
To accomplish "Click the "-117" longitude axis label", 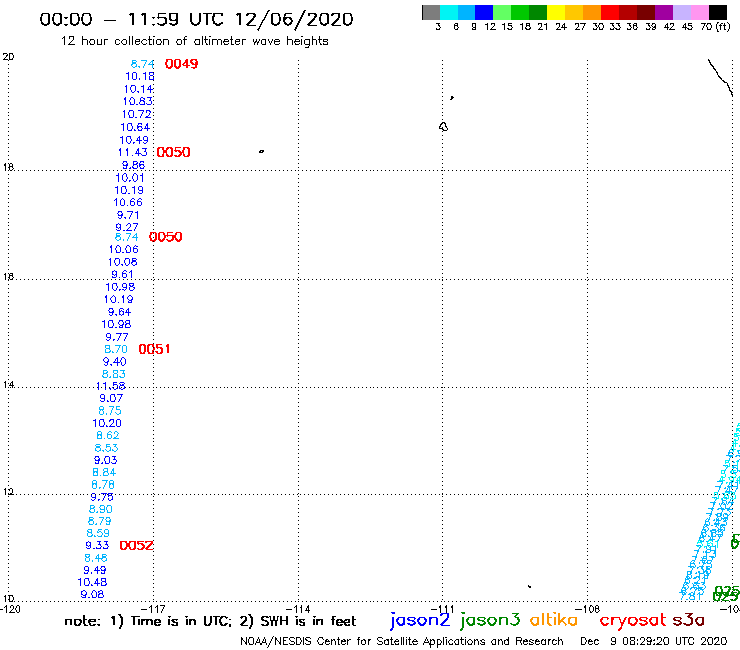I will (x=153, y=609).
